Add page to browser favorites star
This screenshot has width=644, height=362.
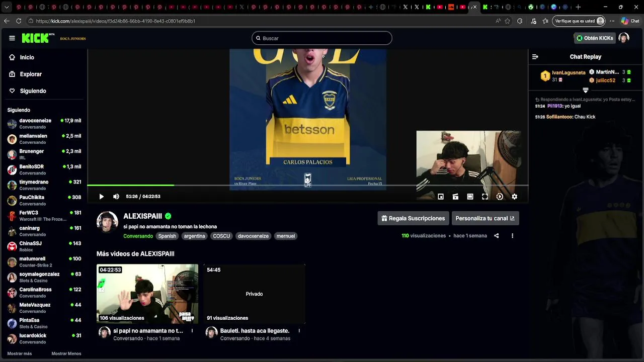pos(508,21)
